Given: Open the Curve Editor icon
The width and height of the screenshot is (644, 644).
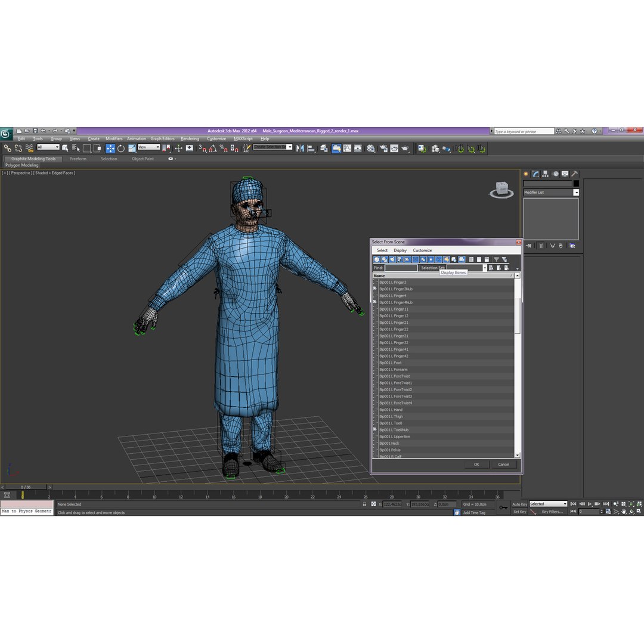Looking at the screenshot, I should point(348,148).
